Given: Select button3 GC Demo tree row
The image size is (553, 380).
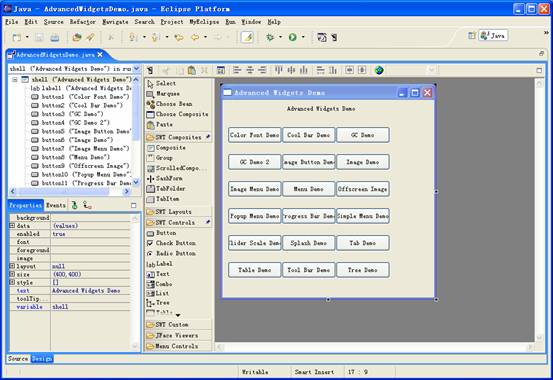Looking at the screenshot, I should [67, 114].
